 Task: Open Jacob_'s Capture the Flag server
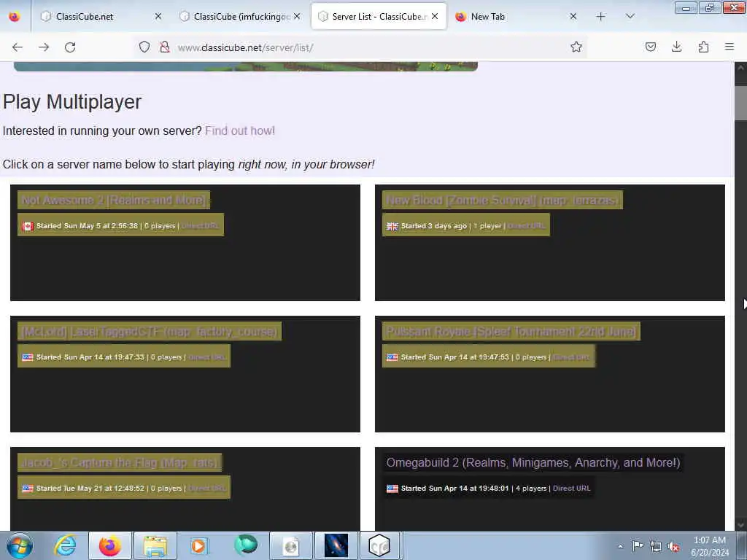(x=119, y=462)
